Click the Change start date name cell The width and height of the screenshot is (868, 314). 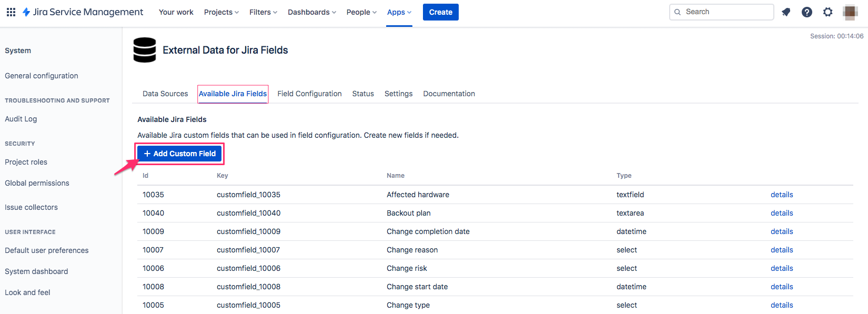pos(417,287)
